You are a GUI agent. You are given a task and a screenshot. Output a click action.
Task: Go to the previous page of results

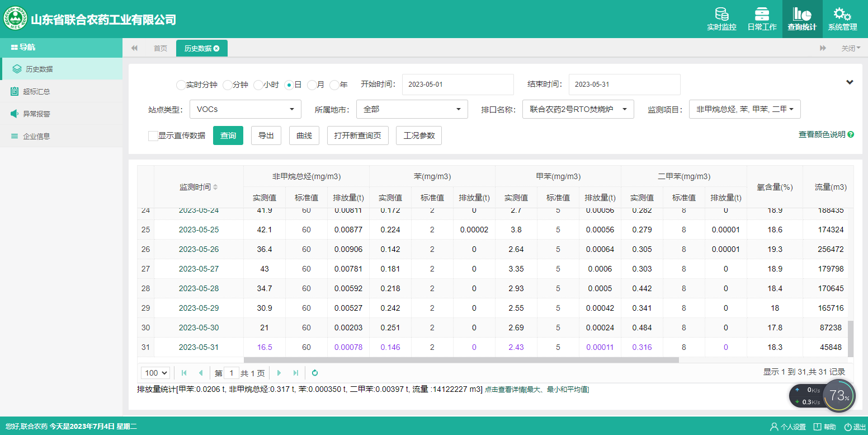tap(201, 373)
